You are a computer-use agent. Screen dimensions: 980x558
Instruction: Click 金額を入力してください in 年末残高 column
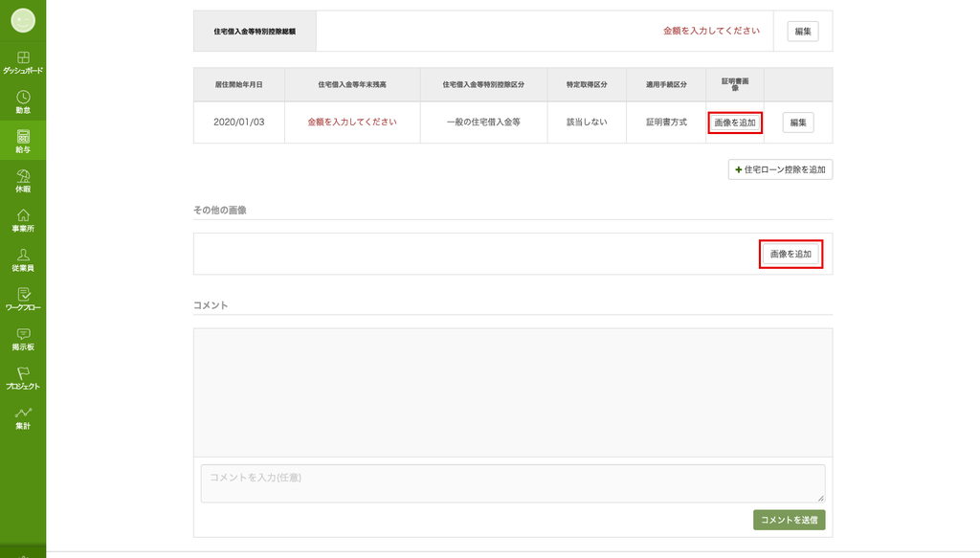click(352, 122)
